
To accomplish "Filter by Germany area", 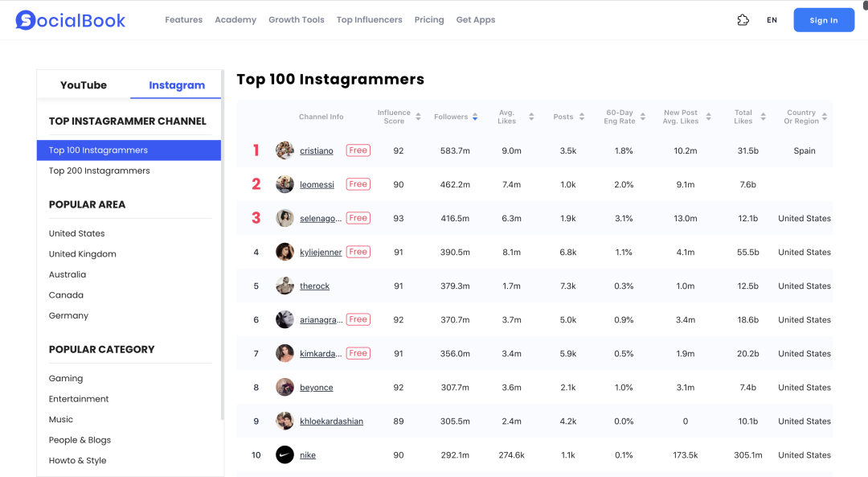I will pos(68,315).
